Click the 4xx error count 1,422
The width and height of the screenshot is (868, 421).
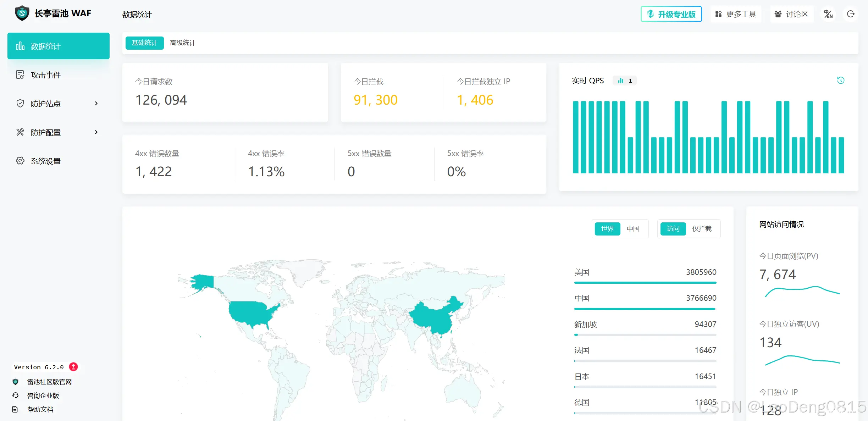tap(154, 172)
